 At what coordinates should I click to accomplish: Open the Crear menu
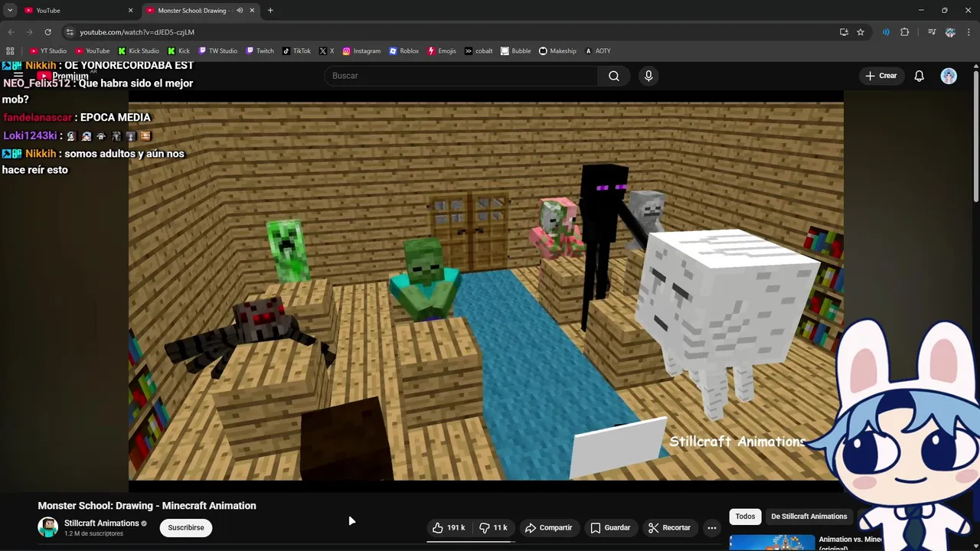(880, 76)
